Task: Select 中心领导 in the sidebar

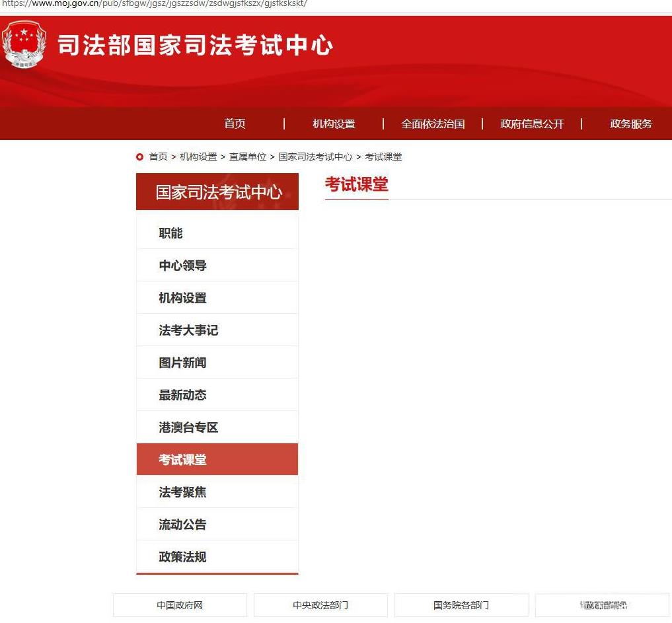Action: tap(217, 266)
